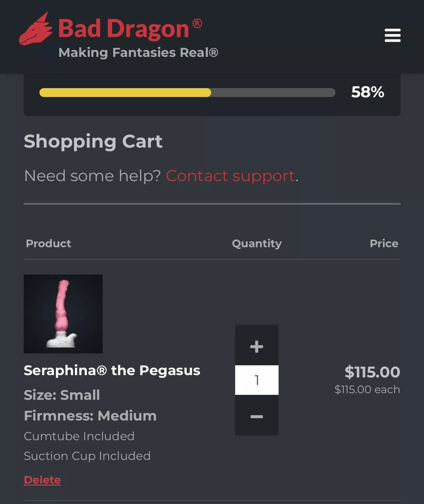Increase quantity with the plus button

tap(257, 346)
